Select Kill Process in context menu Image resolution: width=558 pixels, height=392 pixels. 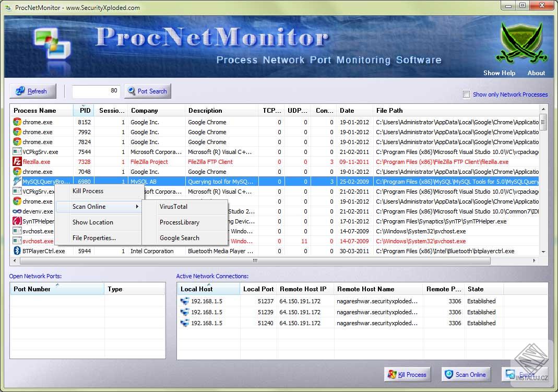[88, 191]
